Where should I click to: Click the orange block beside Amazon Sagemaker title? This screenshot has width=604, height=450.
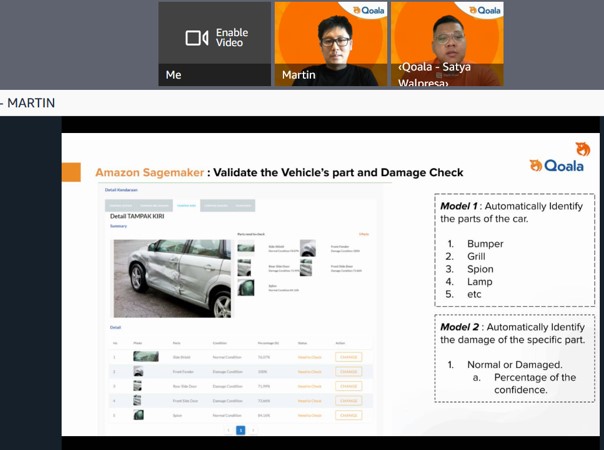pyautogui.click(x=72, y=172)
